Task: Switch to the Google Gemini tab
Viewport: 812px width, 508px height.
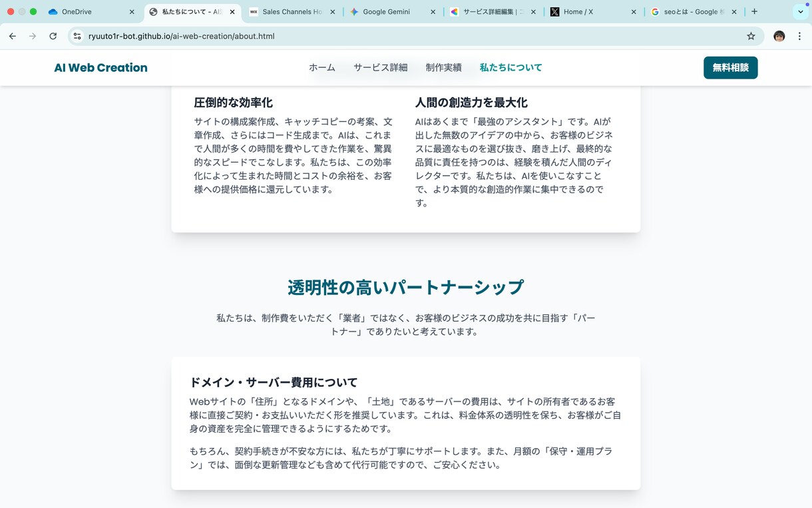Action: (x=393, y=12)
